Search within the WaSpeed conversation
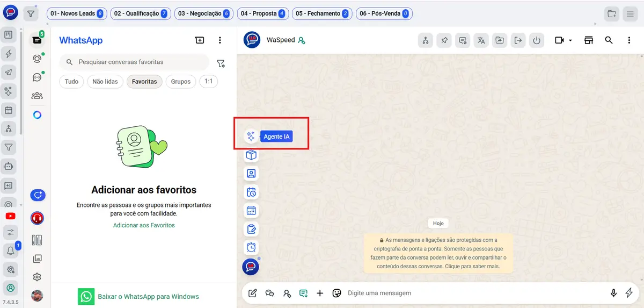Screen dimensions: 644x308 [x=609, y=40]
